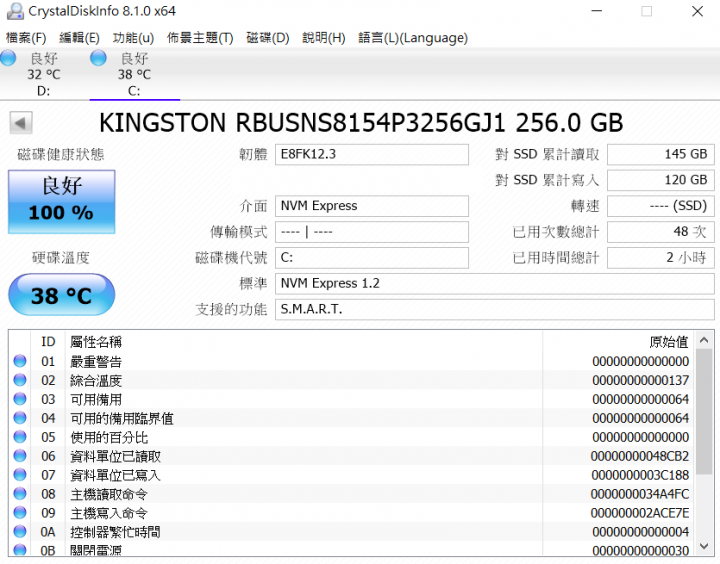The image size is (720, 564).
Task: Click the supported features field S.M.A.R.T.
Action: tap(495, 309)
